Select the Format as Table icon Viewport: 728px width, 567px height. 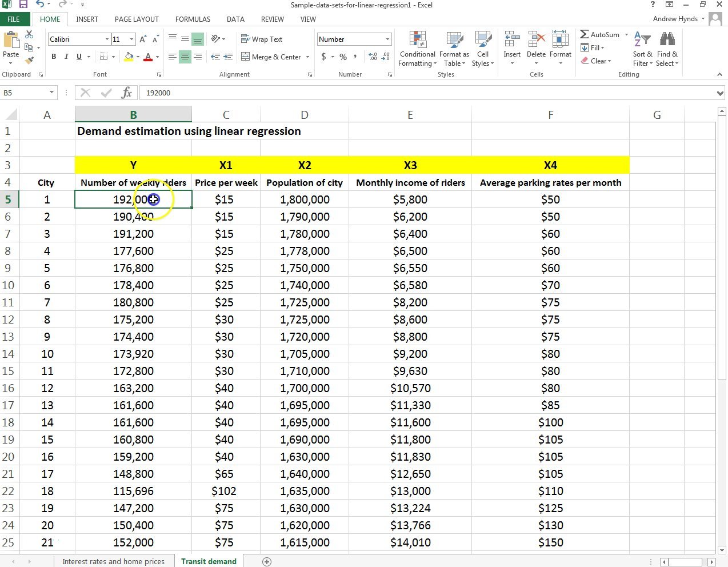[x=454, y=50]
